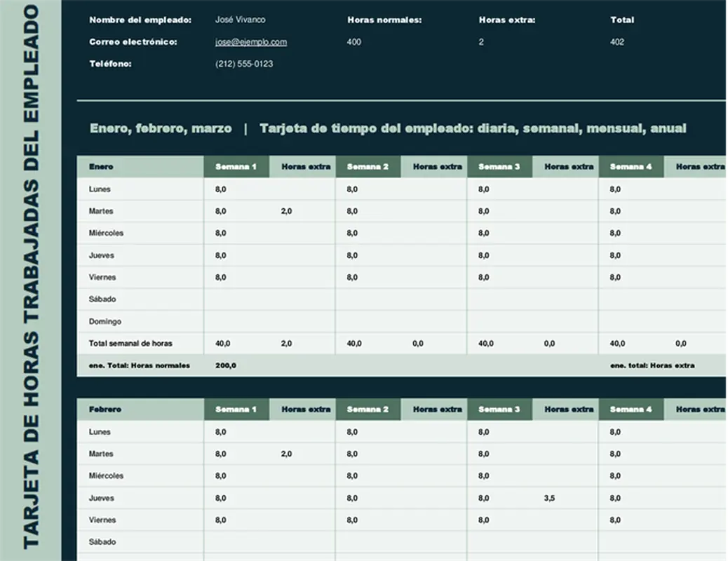Click Febrero Miércoles Semana 2 cell 8,0

point(352,476)
